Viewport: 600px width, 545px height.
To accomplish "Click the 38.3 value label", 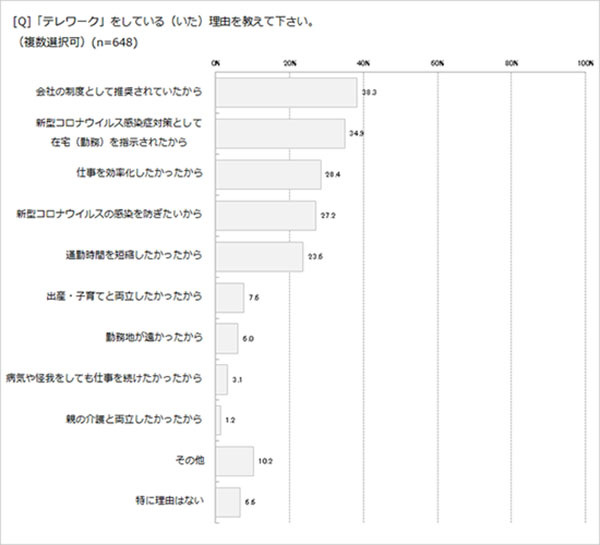I will (368, 92).
